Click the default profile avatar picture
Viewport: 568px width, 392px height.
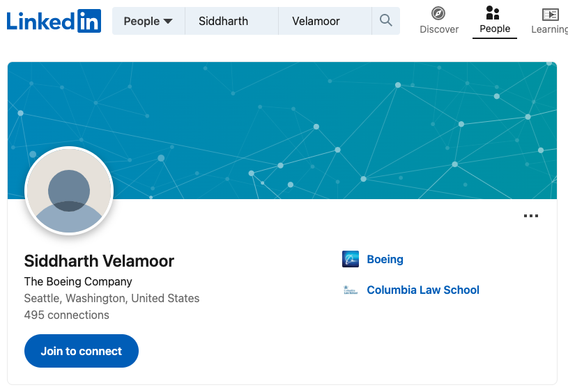[x=69, y=191]
